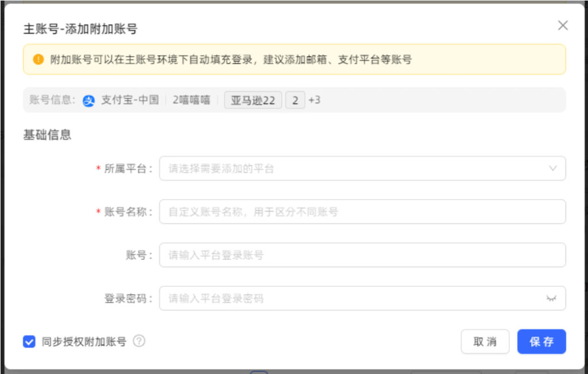Image resolution: width=588 pixels, height=374 pixels.
Task: Click help question mark beside 同步授权附加账号
Action: coord(139,341)
